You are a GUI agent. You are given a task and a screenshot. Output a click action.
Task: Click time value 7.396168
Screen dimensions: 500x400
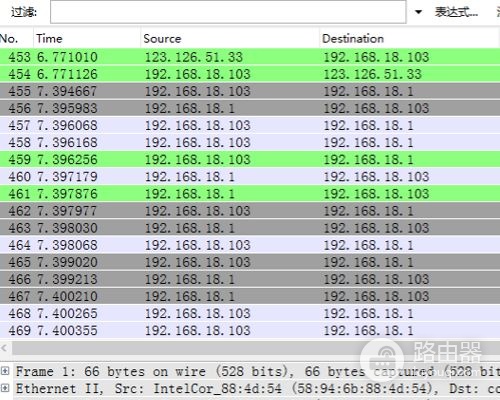67,142
